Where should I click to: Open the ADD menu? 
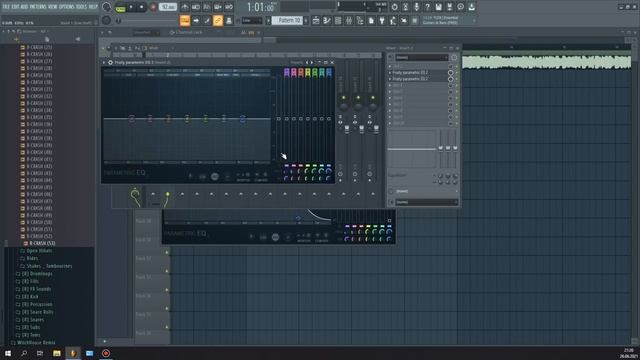[24, 7]
